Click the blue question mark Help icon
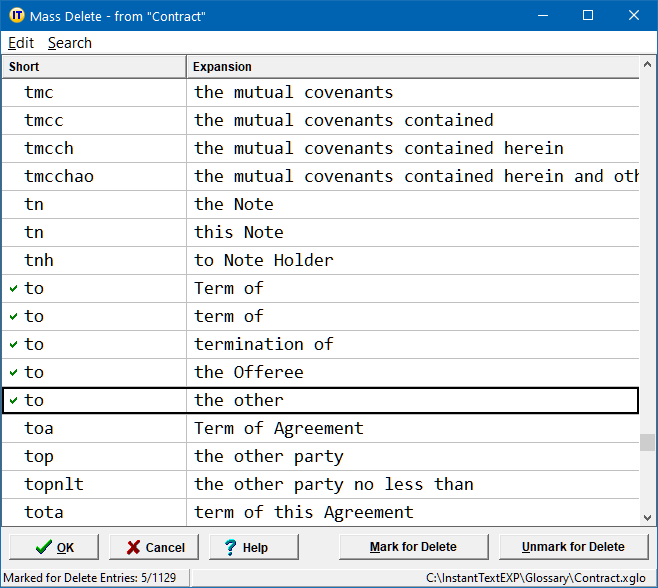 pos(230,547)
